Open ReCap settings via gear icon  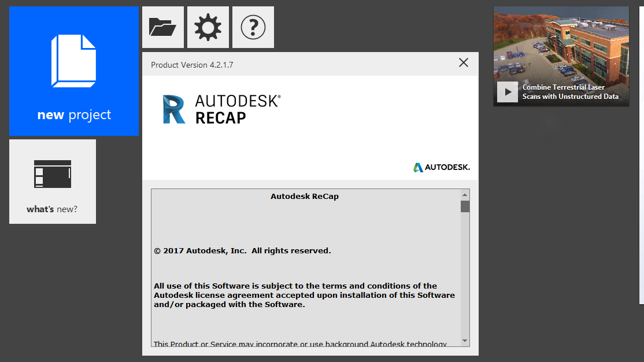pyautogui.click(x=208, y=27)
